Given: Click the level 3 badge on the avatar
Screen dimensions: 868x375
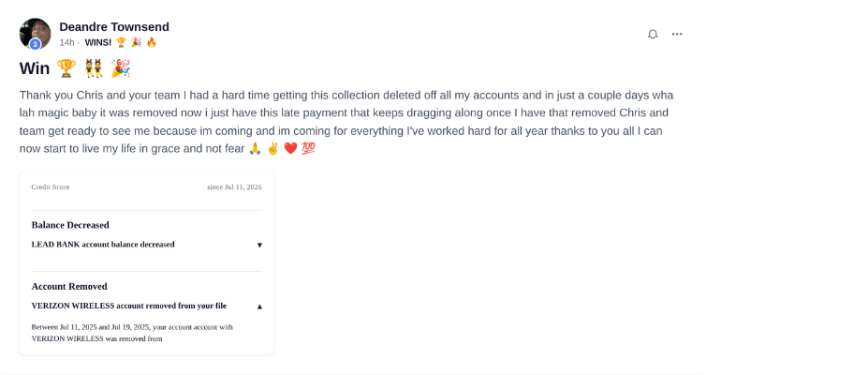Looking at the screenshot, I should click(x=35, y=44).
